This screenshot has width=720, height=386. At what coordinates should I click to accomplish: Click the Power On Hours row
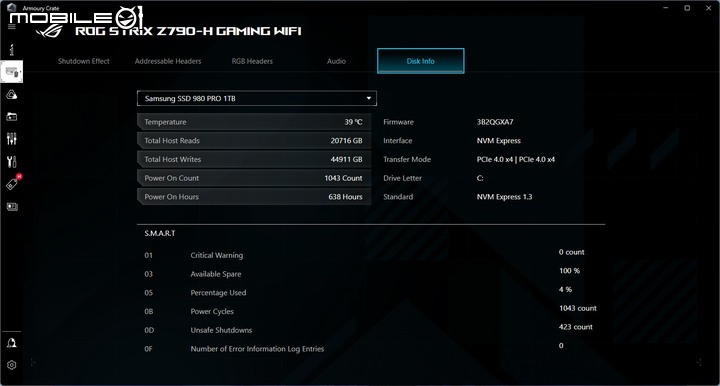[x=254, y=197]
